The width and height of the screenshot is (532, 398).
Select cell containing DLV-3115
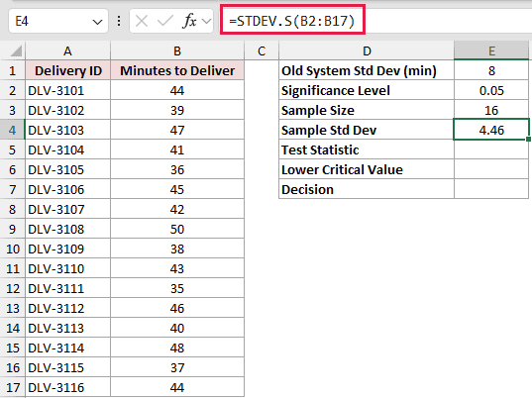[67, 368]
